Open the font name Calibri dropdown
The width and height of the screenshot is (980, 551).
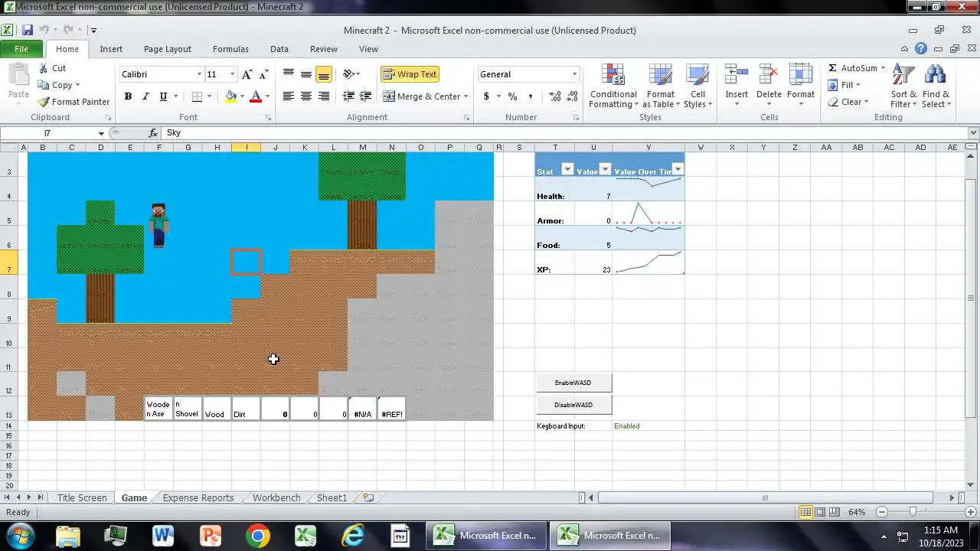click(199, 74)
